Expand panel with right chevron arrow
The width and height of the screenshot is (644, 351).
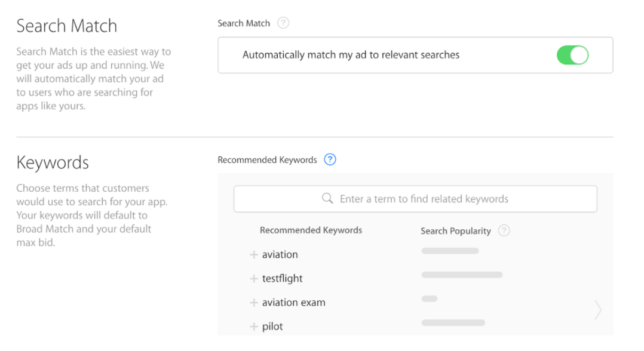tap(598, 310)
